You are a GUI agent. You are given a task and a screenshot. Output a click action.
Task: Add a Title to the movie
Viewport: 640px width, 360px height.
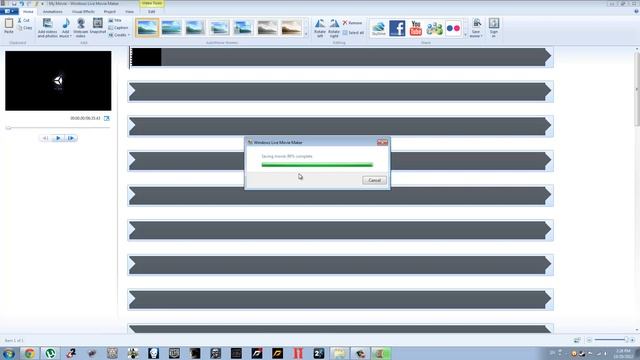click(x=115, y=20)
